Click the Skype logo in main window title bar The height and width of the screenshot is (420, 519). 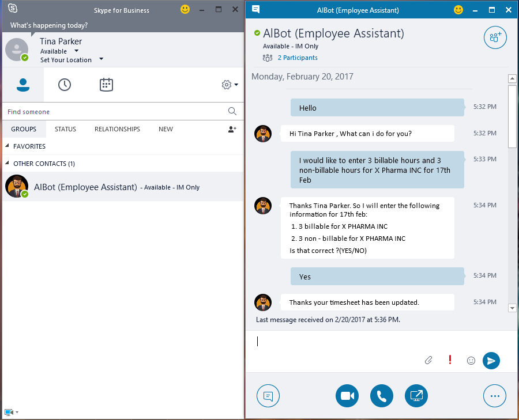[13, 8]
